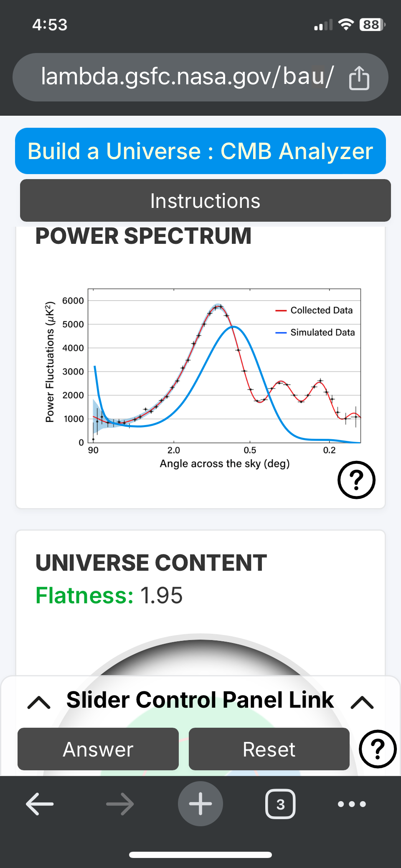Tap the Answer button
Screen dimensions: 401x868
point(98,749)
